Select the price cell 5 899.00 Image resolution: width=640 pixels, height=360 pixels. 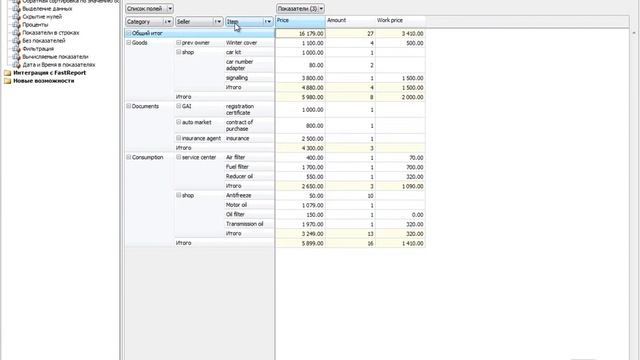click(300, 243)
